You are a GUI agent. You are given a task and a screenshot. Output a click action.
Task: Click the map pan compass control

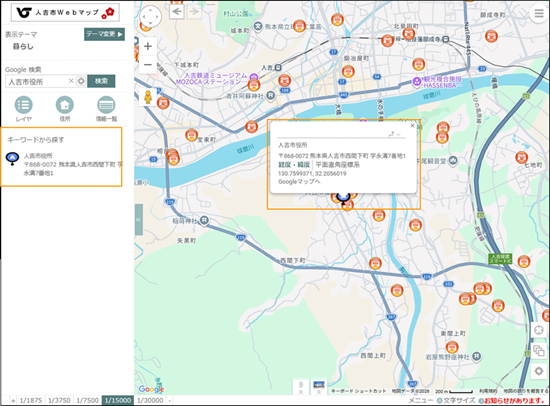click(x=150, y=16)
